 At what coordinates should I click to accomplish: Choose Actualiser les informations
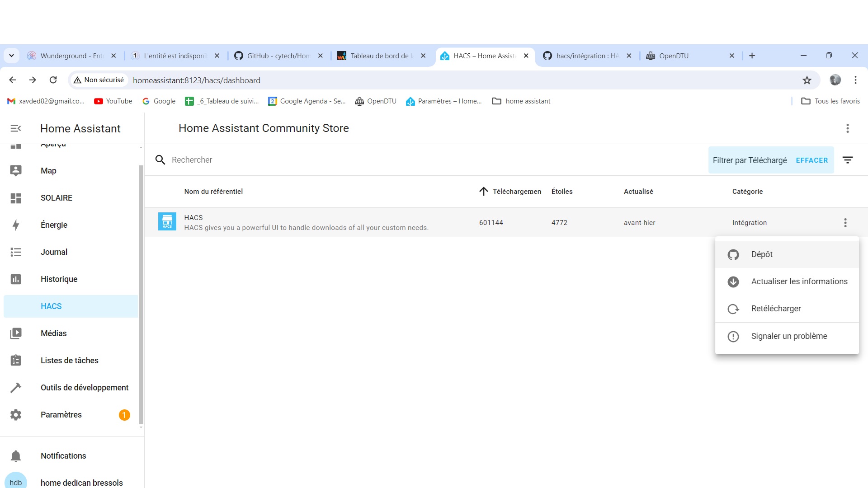coord(787,282)
